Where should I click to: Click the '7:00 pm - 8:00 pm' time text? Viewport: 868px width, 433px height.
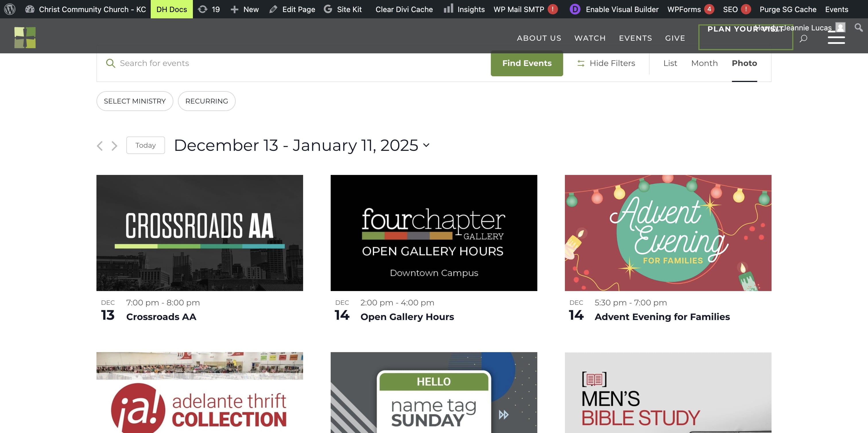(x=163, y=302)
